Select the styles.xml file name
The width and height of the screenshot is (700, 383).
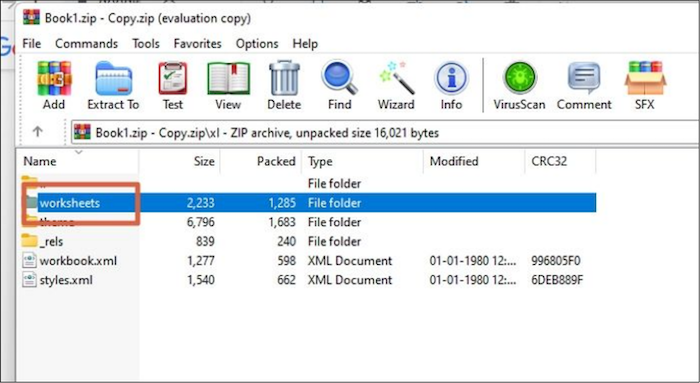coord(66,280)
